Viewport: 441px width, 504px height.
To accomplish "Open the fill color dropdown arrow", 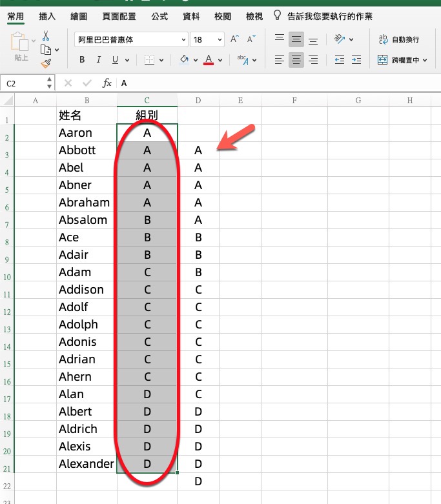I will coord(195,60).
